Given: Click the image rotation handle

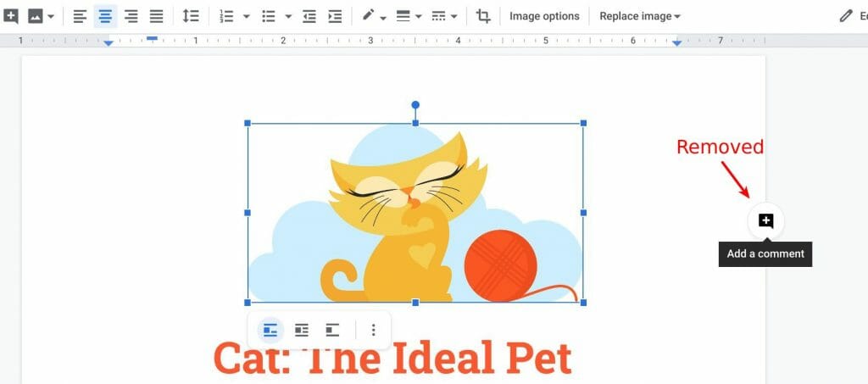Looking at the screenshot, I should (x=415, y=104).
